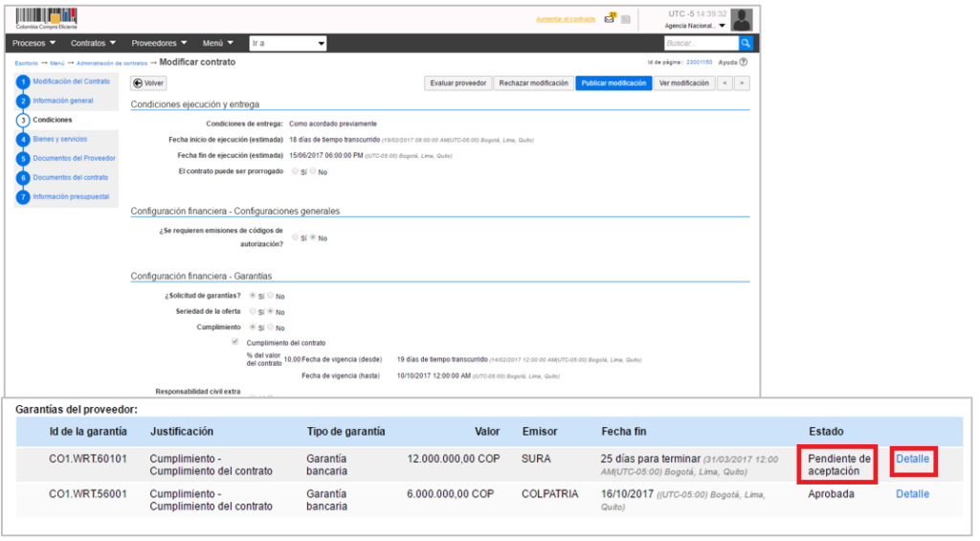Screen dimensions: 980x541
Task: Open the messages envelope icon
Action: 610,19
